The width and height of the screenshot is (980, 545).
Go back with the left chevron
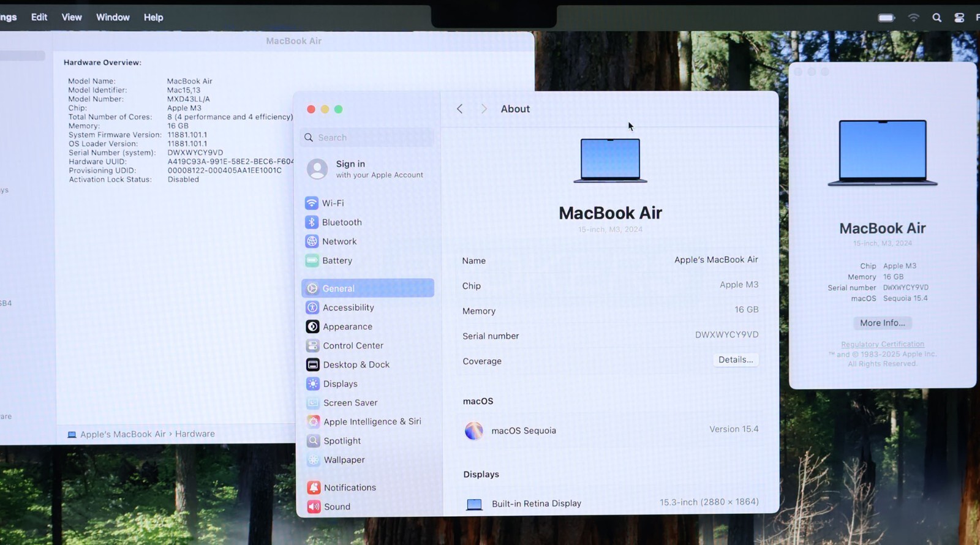click(x=459, y=109)
